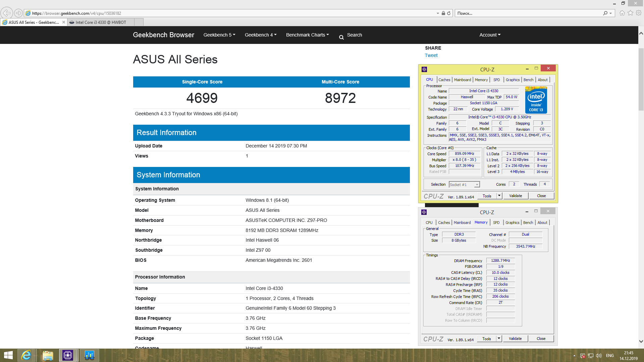This screenshot has width=644, height=362.
Task: Open the Benchmark Charts dropdown
Action: click(308, 35)
